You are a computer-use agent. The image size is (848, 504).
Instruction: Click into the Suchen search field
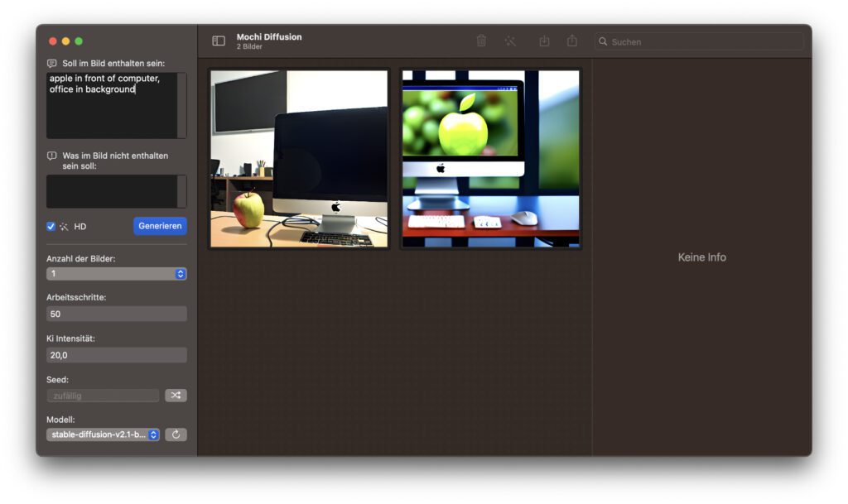(704, 41)
